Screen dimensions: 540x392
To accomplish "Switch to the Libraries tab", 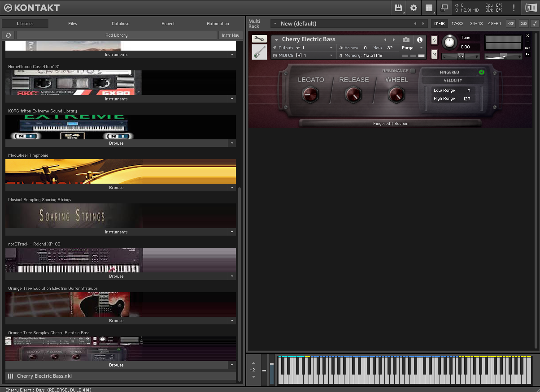I will 25,24.
